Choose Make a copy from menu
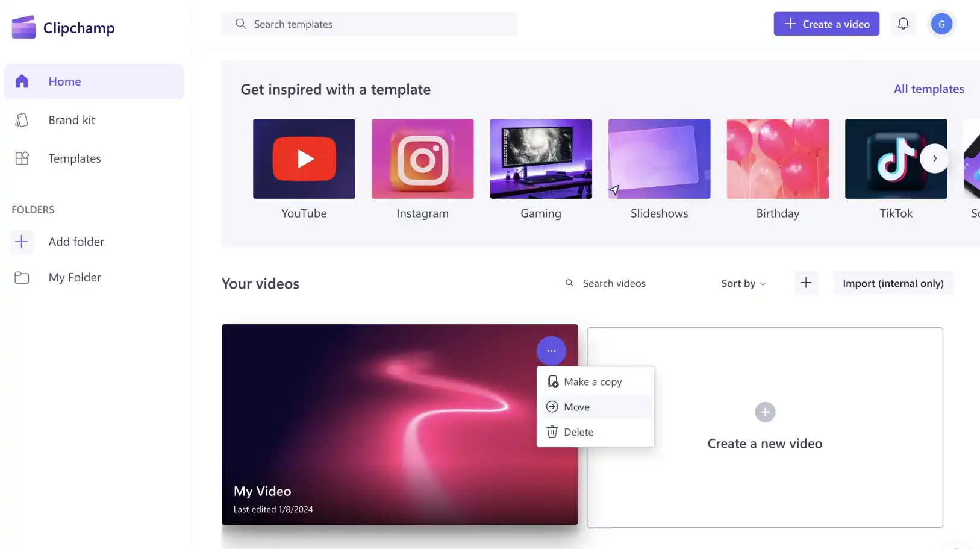This screenshot has width=980, height=549. tap(596, 382)
